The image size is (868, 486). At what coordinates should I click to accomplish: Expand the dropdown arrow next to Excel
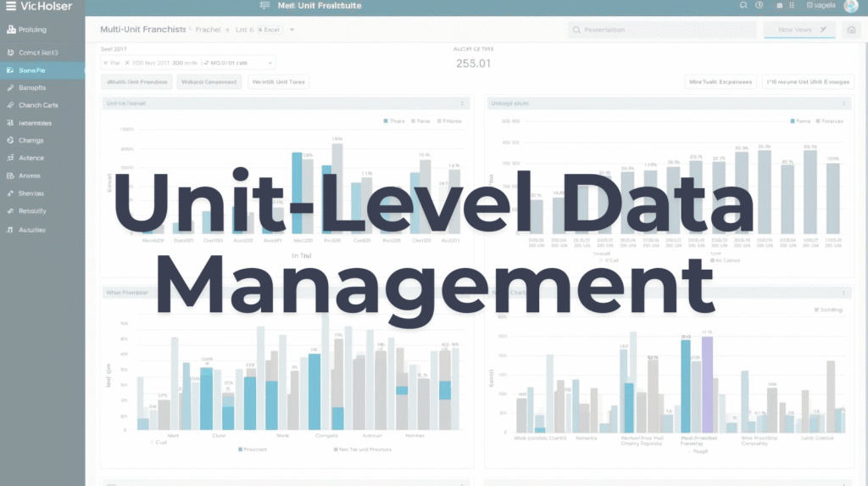click(x=292, y=30)
